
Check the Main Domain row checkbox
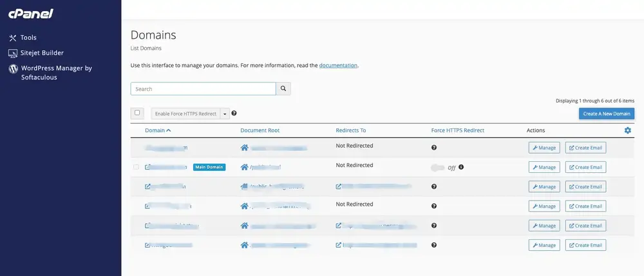point(136,167)
